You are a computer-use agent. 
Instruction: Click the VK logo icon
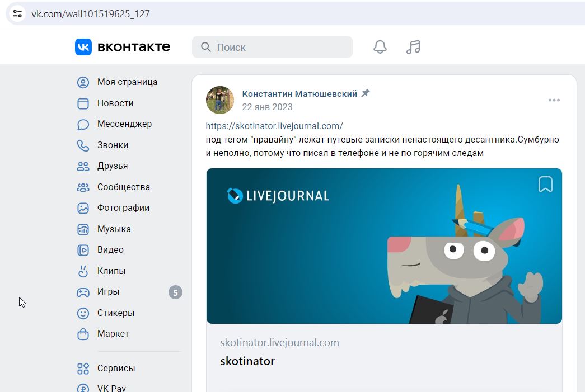click(x=83, y=47)
